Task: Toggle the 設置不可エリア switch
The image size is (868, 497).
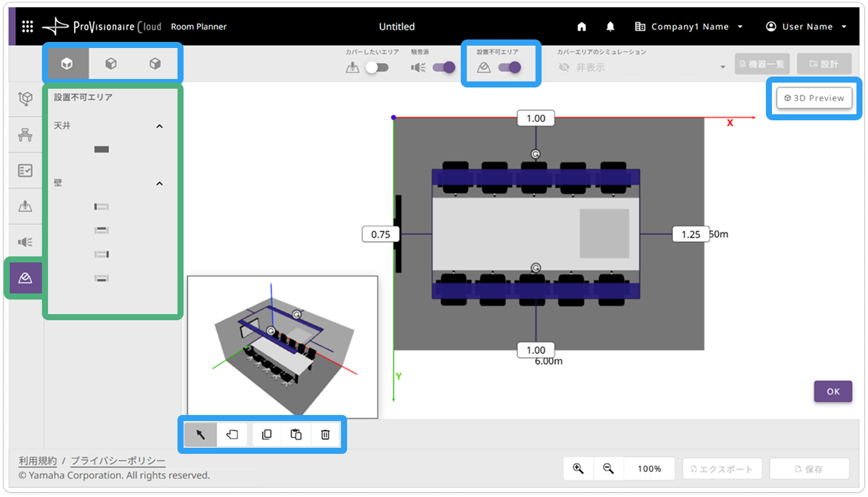Action: tap(509, 67)
